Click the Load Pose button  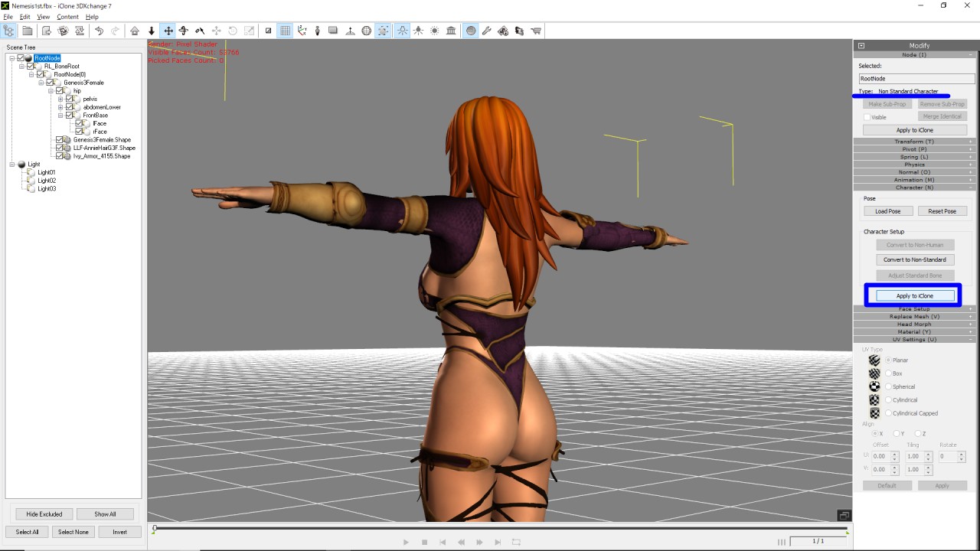[x=888, y=211]
